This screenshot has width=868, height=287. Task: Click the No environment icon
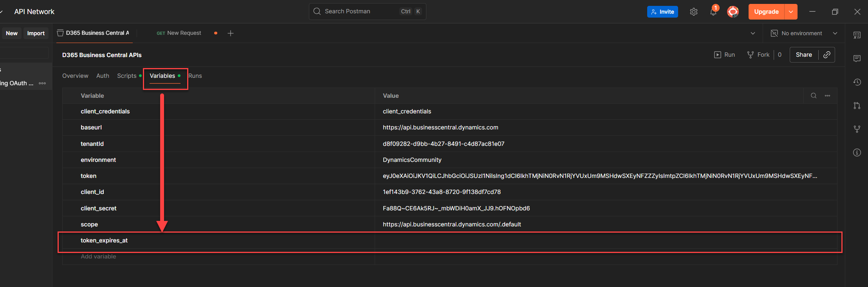[774, 33]
